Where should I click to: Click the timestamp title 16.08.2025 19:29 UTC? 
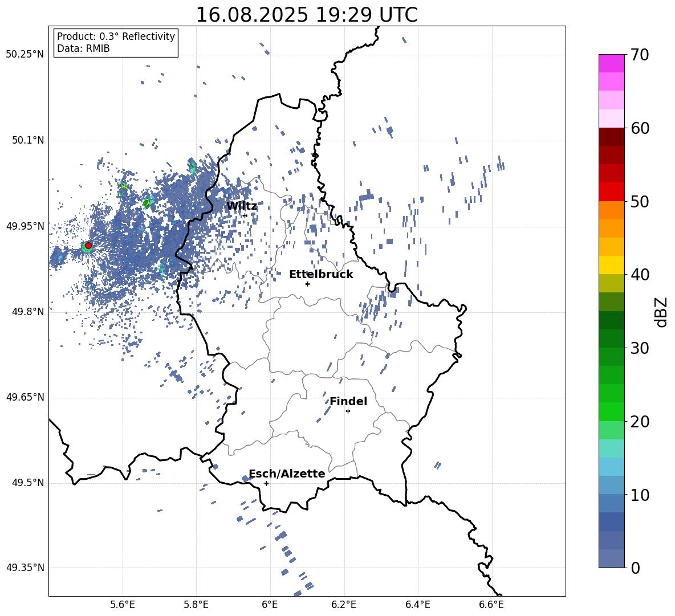(x=307, y=15)
